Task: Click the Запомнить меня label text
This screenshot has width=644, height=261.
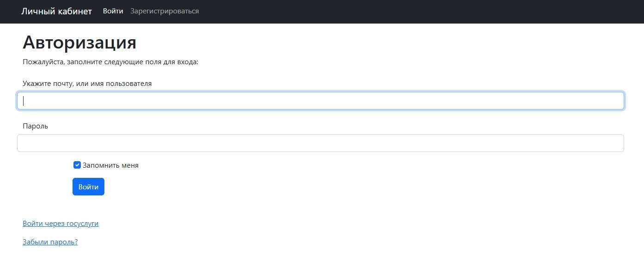Action: 110,165
